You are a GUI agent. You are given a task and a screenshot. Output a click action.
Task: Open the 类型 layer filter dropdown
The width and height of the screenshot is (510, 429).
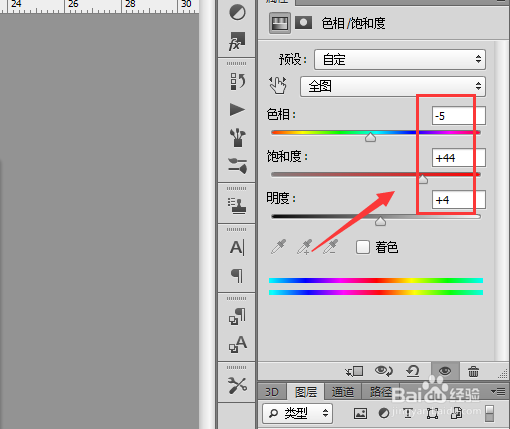click(x=297, y=413)
